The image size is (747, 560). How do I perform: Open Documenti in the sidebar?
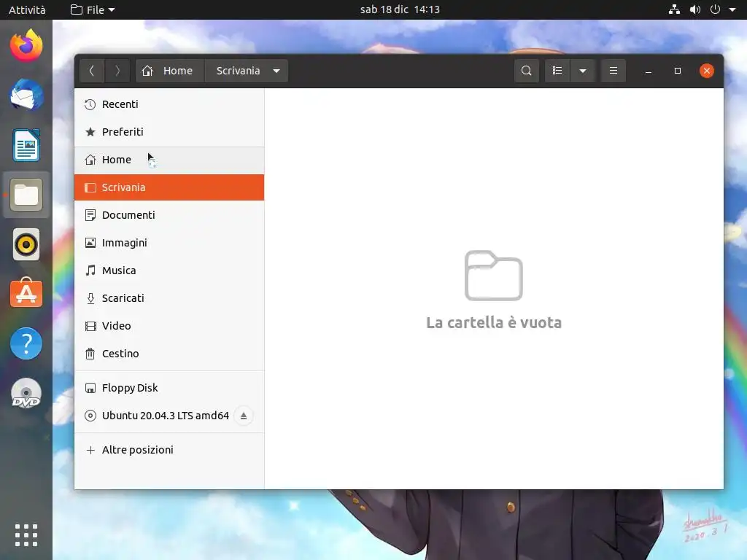(x=169, y=215)
